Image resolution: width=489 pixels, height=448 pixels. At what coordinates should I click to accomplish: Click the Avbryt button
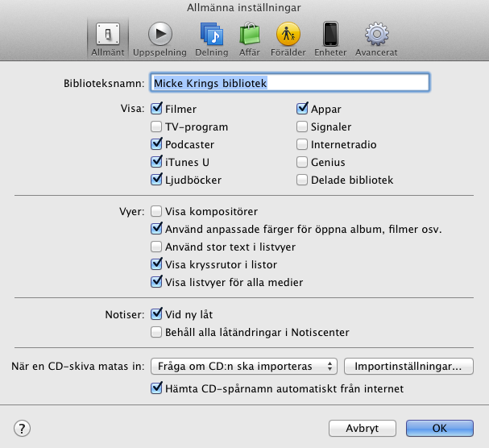364,428
